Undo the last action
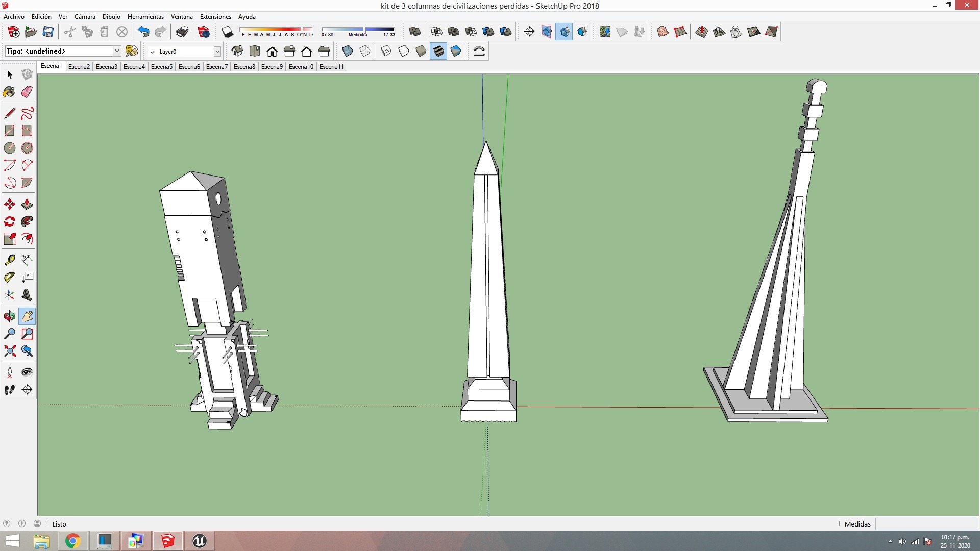Viewport: 980px width, 551px height. 143,32
